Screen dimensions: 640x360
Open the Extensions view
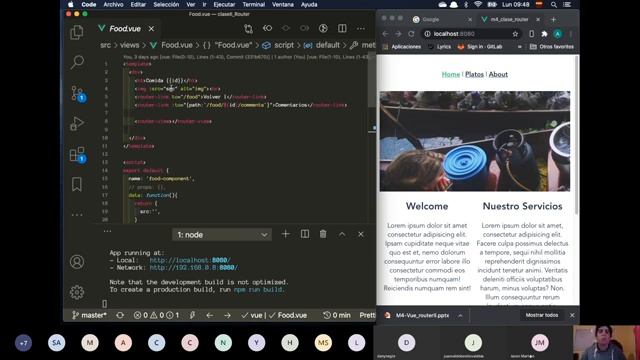coord(78,154)
